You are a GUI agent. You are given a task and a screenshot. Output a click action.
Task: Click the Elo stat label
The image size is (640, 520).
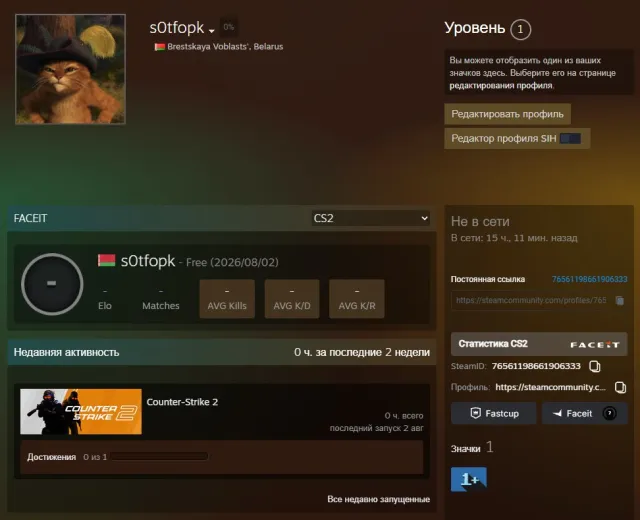click(x=105, y=306)
